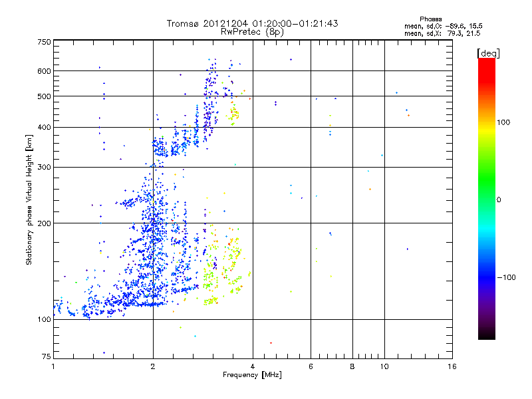Click the 75 y-axis tick label
The width and height of the screenshot is (532, 399).
pos(46,356)
